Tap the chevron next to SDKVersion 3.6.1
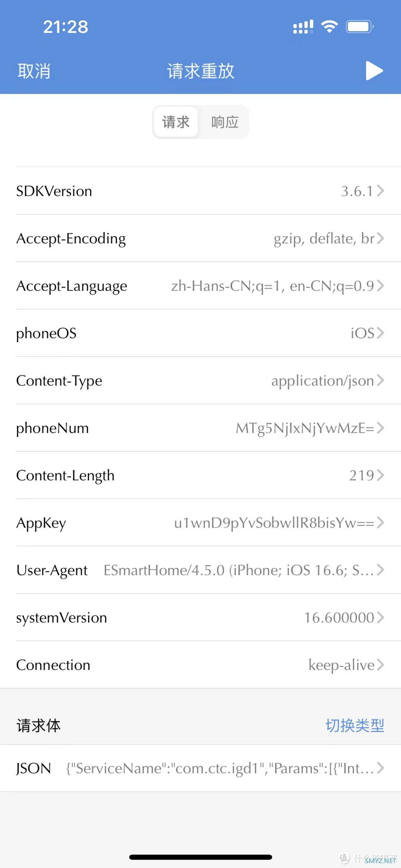The image size is (401, 868). click(380, 191)
